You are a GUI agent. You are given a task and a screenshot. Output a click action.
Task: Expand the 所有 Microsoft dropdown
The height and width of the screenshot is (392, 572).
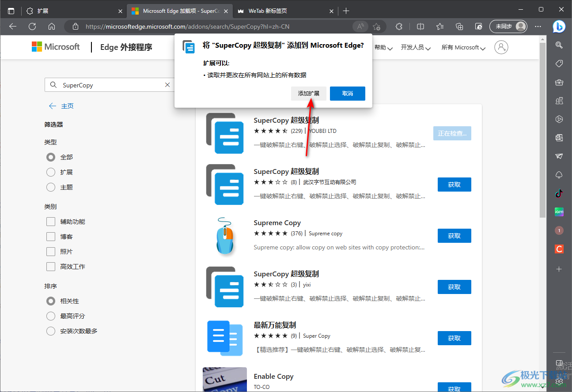463,47
